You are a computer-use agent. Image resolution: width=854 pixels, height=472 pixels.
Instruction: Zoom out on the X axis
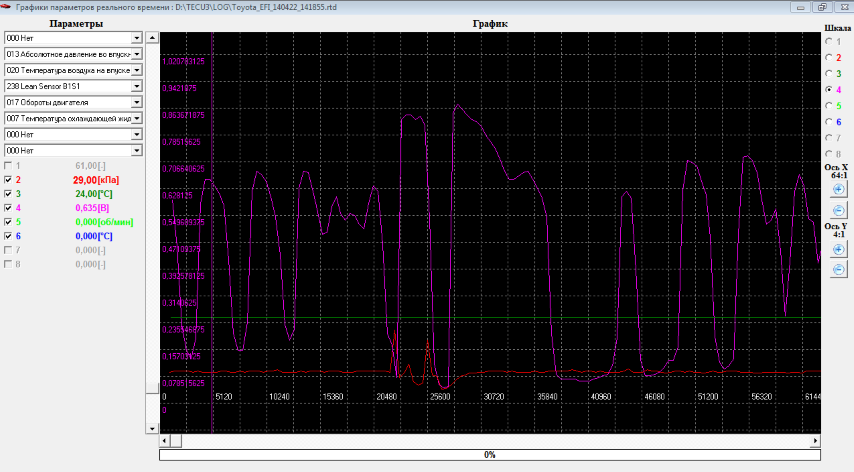click(x=838, y=210)
